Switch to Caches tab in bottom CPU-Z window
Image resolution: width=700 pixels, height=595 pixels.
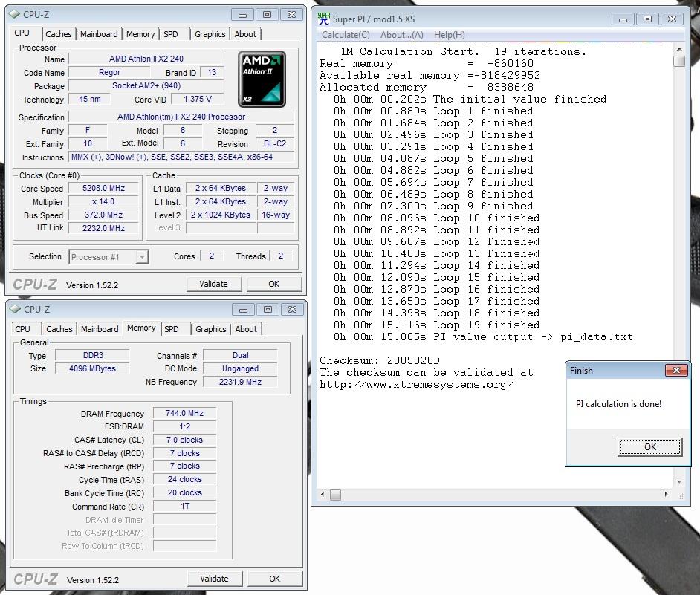(x=59, y=329)
